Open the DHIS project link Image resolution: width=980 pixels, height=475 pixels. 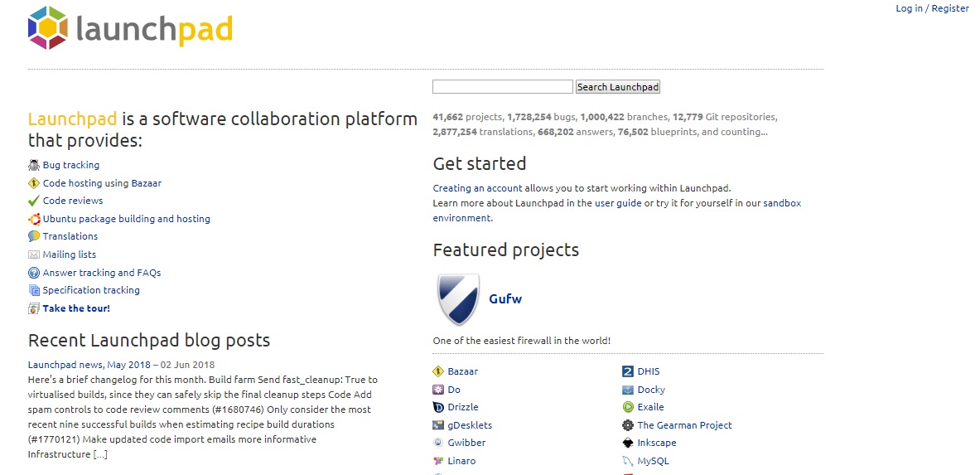[649, 371]
